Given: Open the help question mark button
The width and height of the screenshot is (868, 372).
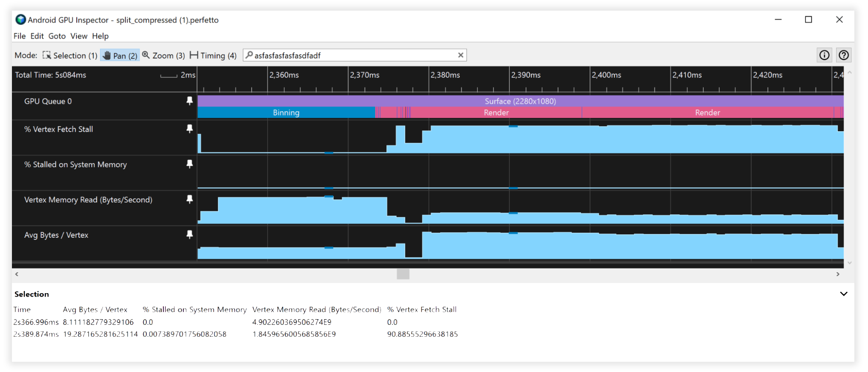Looking at the screenshot, I should click(843, 55).
